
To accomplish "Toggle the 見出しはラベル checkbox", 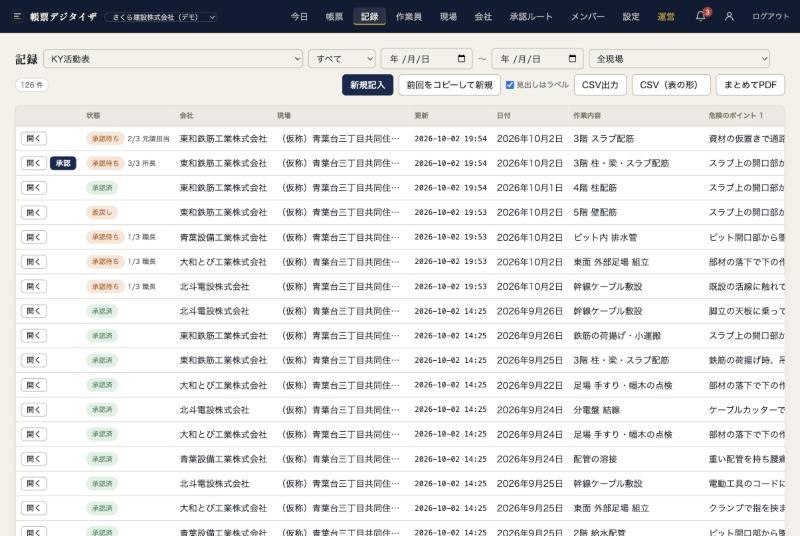I will coord(510,85).
